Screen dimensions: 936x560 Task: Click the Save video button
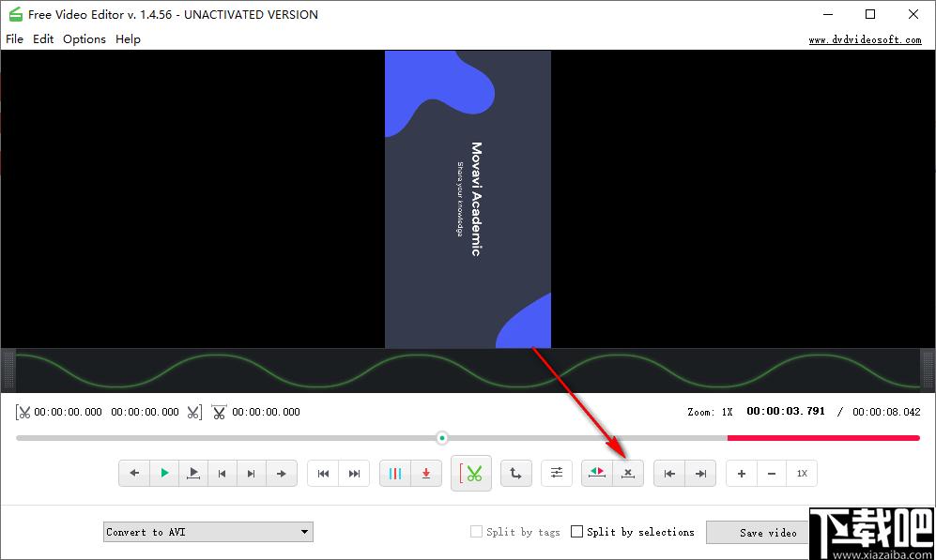pyautogui.click(x=757, y=533)
